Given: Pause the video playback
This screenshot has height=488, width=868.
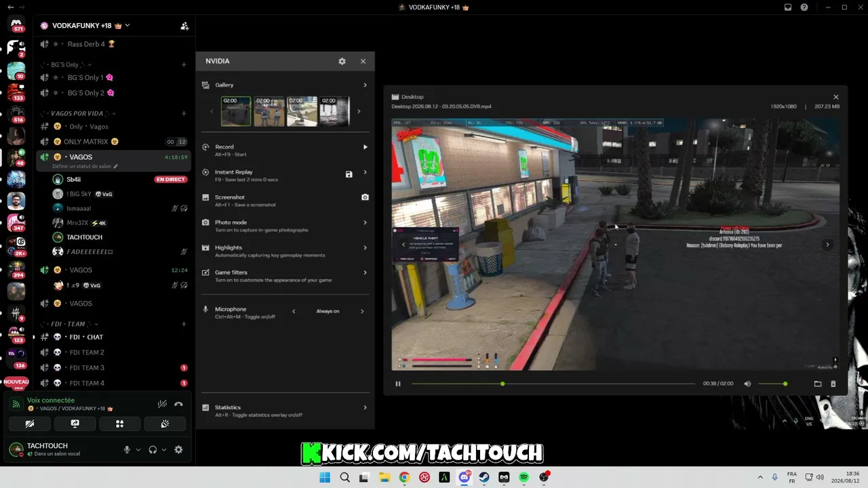Looking at the screenshot, I should tap(398, 384).
